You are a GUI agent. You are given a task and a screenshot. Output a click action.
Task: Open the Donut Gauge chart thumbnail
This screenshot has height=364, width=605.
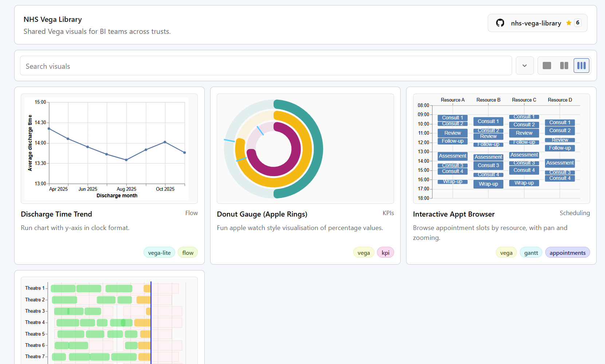(x=305, y=149)
